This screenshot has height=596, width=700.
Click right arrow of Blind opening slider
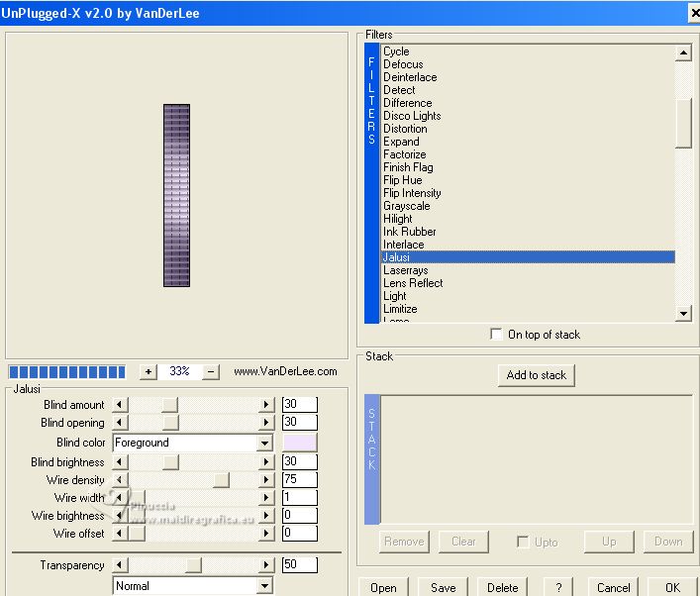[x=266, y=423]
